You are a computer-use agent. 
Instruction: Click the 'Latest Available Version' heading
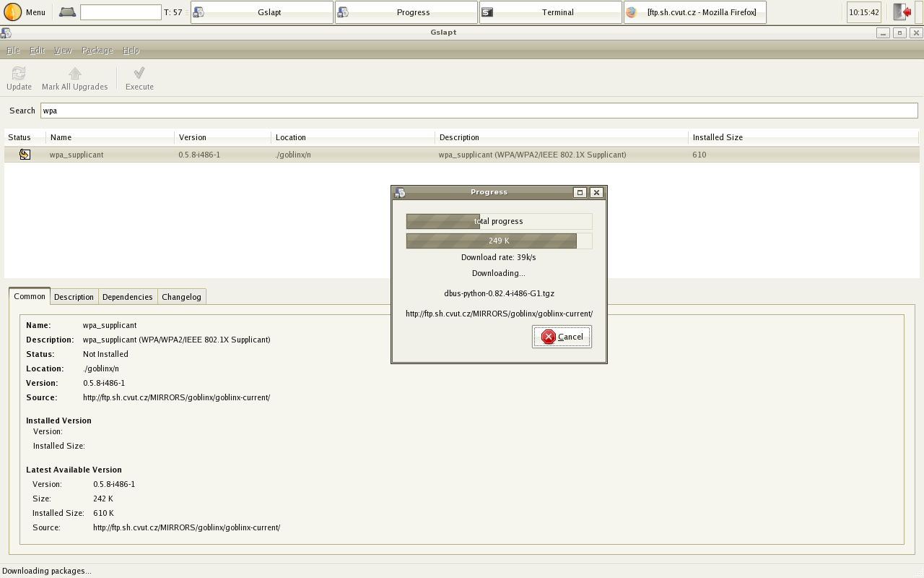pos(74,470)
